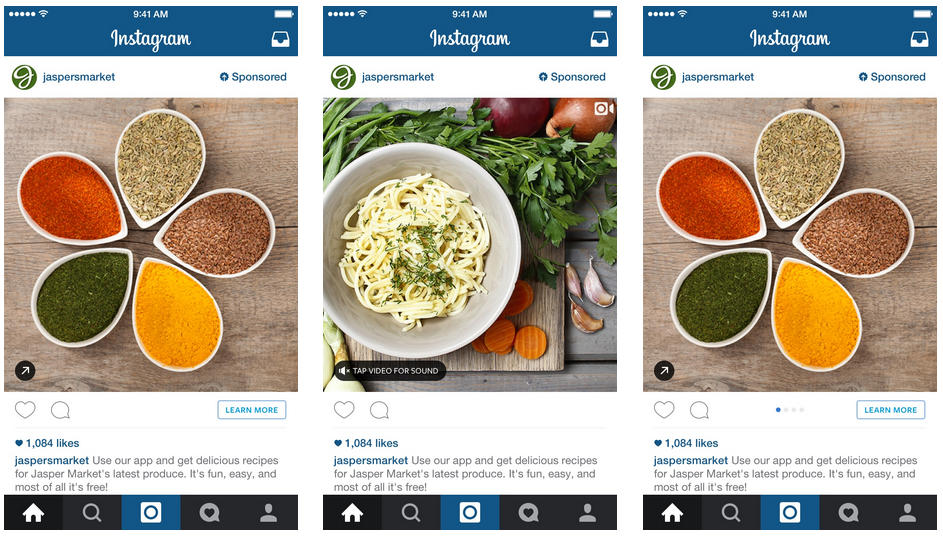Click jaspersmarket caption link on the middle phone
Viewport: 943px width, 537px height.
pos(370,461)
